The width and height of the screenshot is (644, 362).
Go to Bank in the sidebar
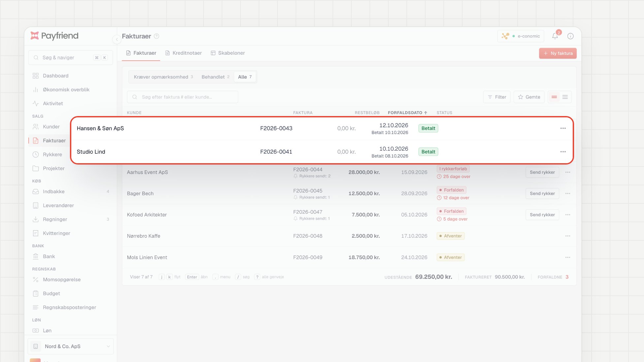(49, 256)
